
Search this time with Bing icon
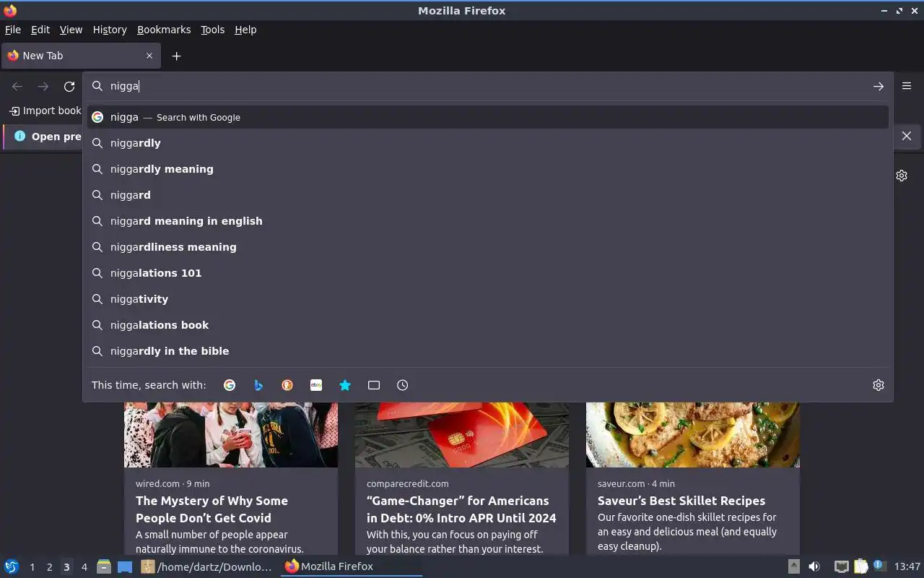point(258,385)
